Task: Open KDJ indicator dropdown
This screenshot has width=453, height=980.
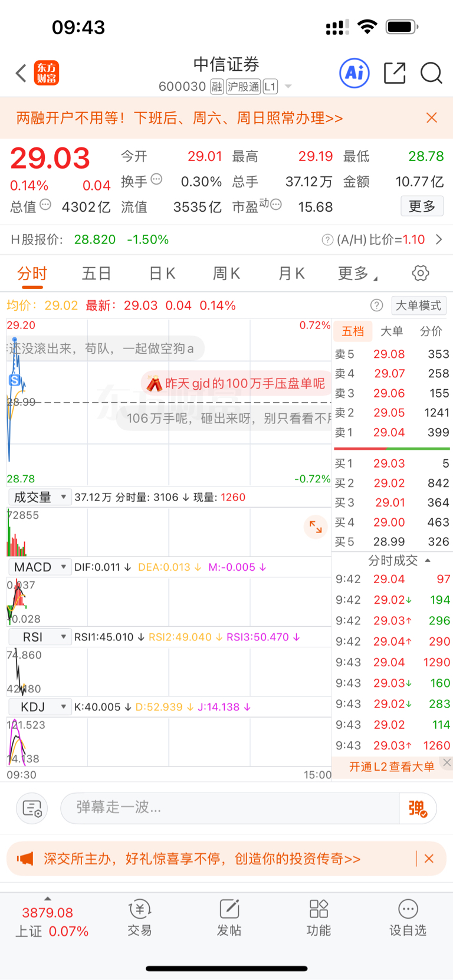Action: [x=40, y=707]
